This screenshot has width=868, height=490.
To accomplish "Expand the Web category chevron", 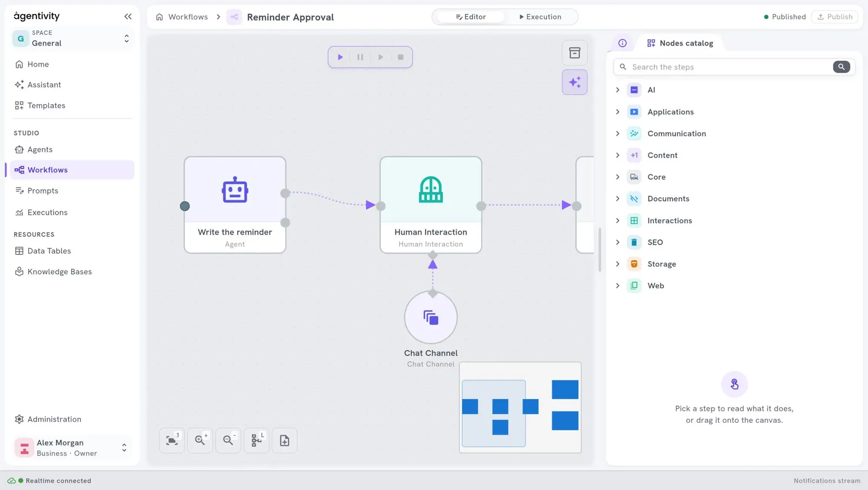I will tap(617, 286).
